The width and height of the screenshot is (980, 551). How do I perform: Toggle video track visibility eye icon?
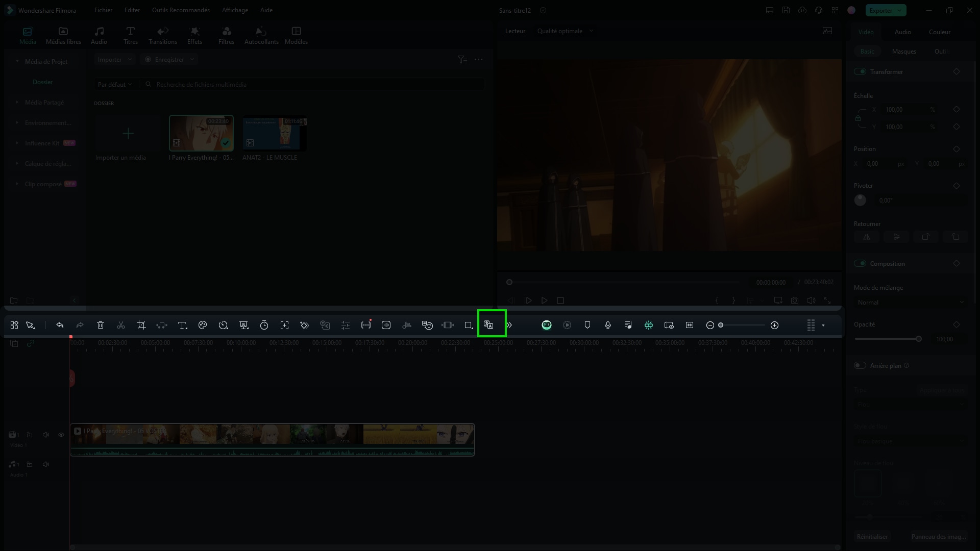tap(62, 435)
